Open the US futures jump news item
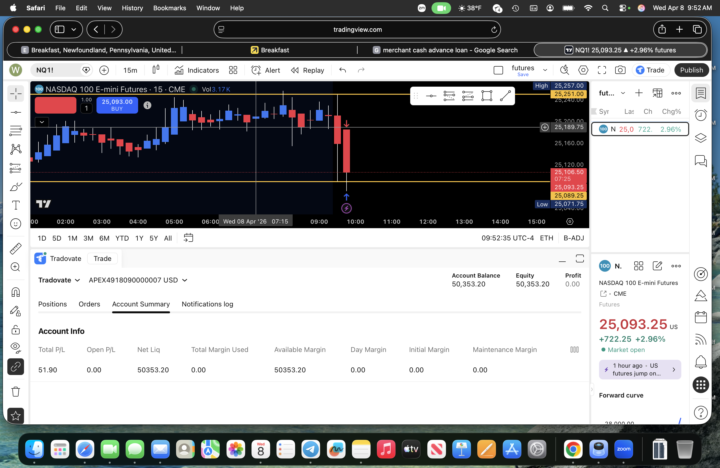 [640, 369]
